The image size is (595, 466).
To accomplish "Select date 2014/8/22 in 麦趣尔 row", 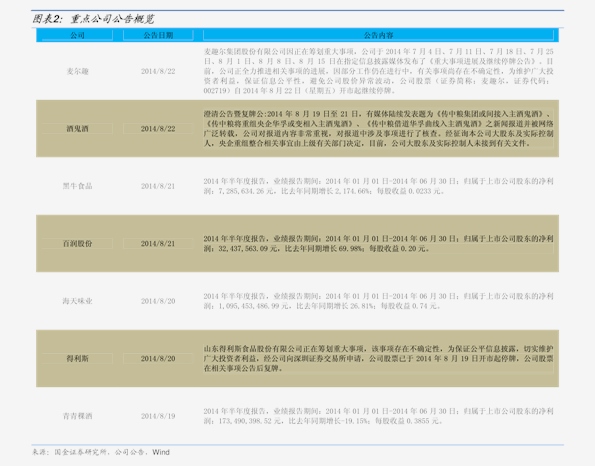I will point(158,71).
